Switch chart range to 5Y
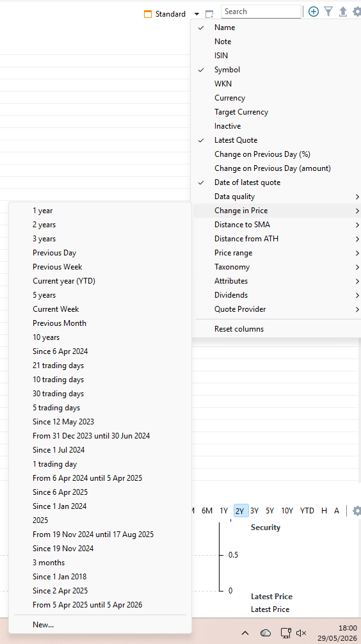 pyautogui.click(x=269, y=510)
